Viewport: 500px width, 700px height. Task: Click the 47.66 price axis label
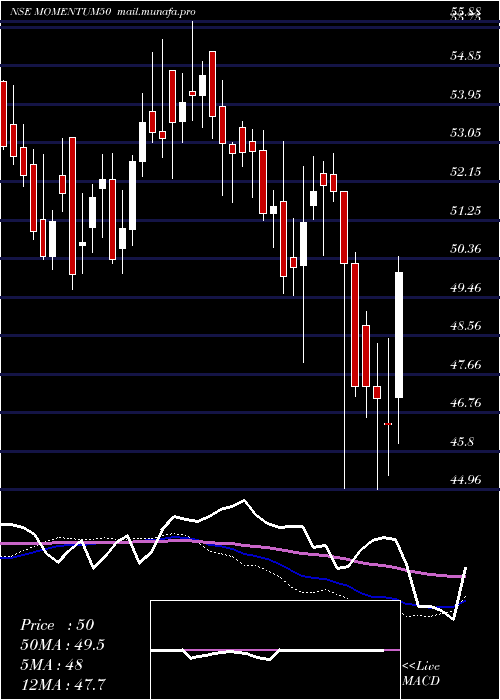pyautogui.click(x=466, y=364)
